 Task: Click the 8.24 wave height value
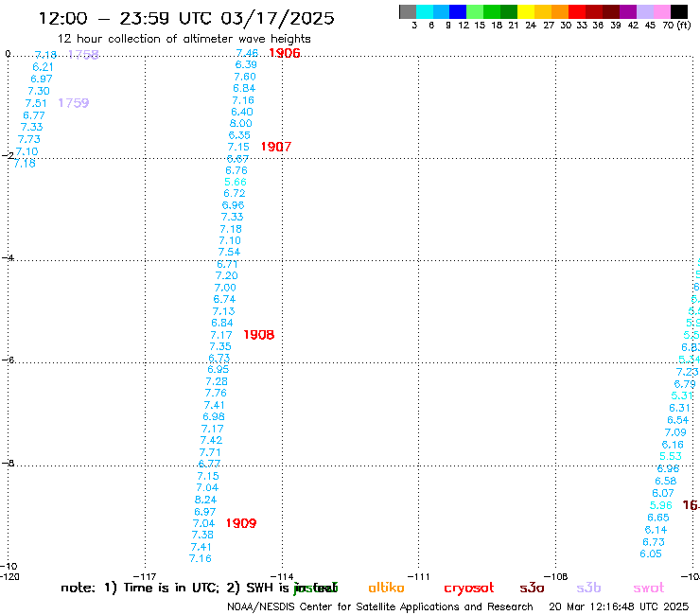[x=205, y=500]
